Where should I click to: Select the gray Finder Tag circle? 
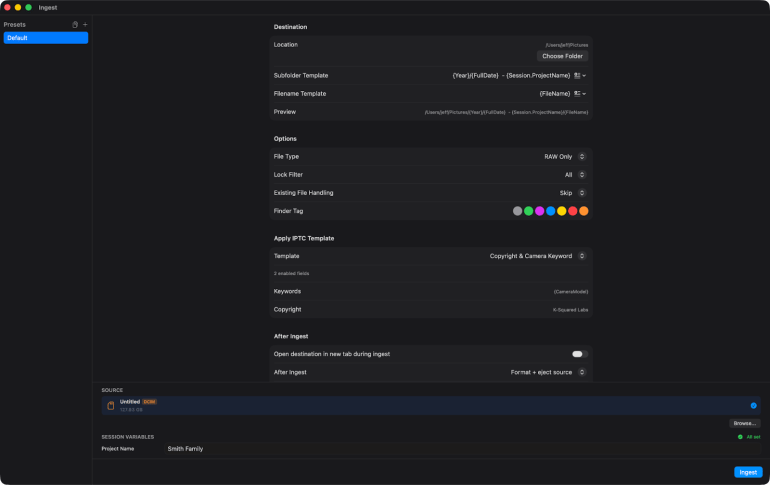(518, 211)
